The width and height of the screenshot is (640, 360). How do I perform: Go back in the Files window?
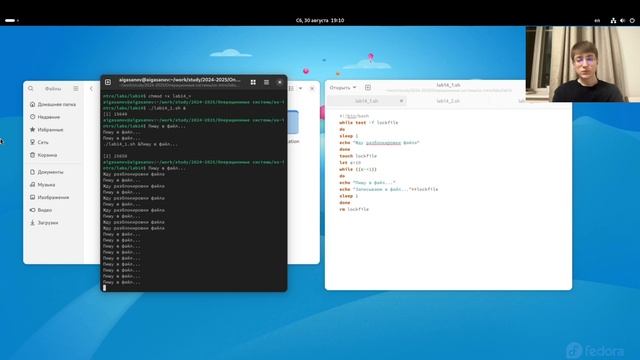(91, 89)
